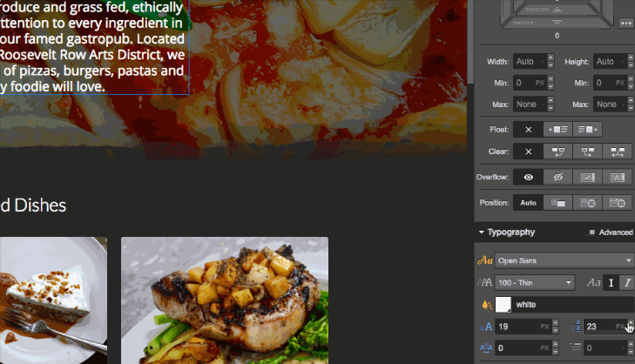Screen dimensions: 635x364
Task: Select the clear both icon
Action: tap(618, 152)
